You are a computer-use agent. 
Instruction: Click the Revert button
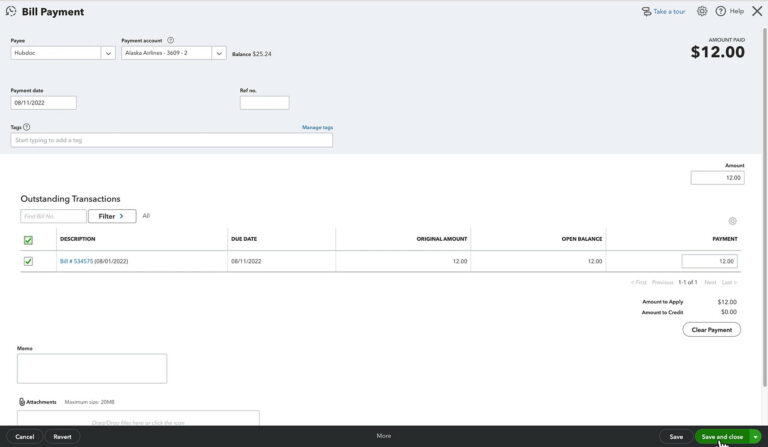coord(62,437)
